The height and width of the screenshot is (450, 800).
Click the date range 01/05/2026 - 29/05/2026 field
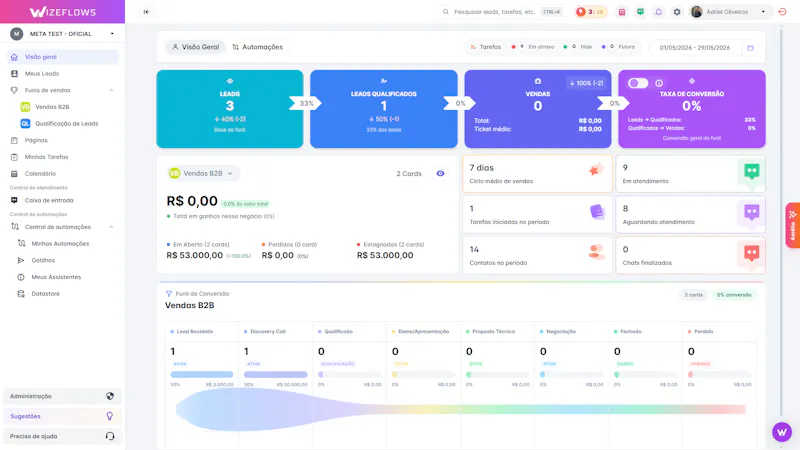click(695, 47)
